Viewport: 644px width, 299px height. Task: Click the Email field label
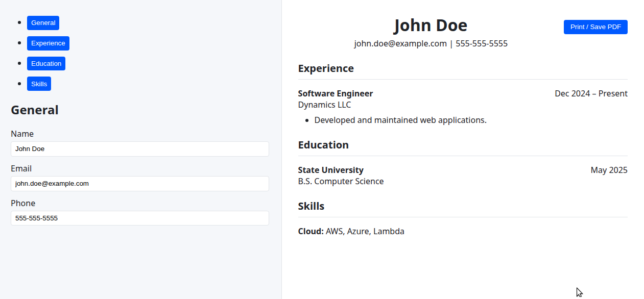point(21,169)
